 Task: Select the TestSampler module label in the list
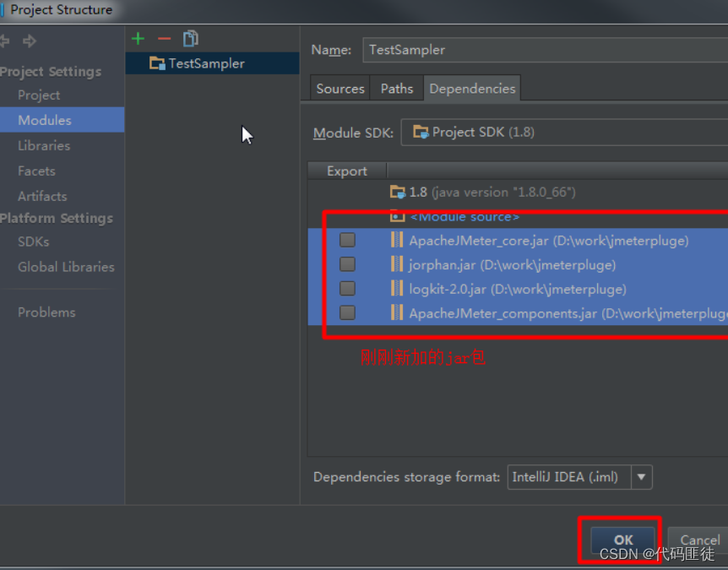(207, 63)
